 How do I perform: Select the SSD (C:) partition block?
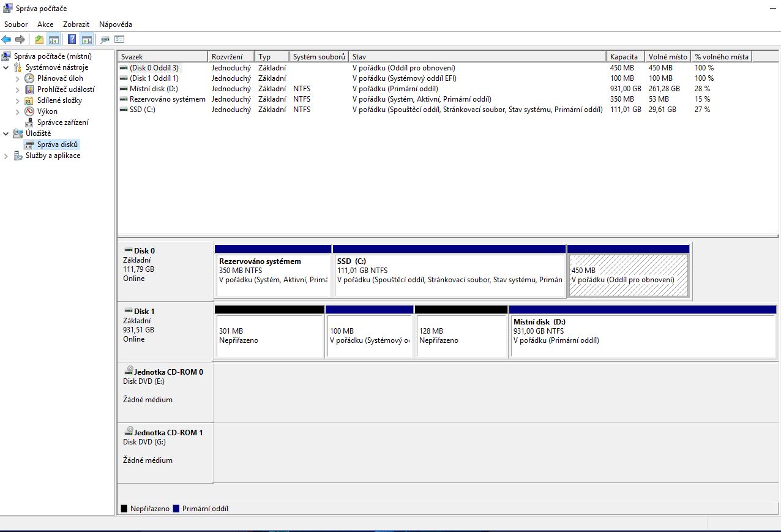pyautogui.click(x=449, y=275)
